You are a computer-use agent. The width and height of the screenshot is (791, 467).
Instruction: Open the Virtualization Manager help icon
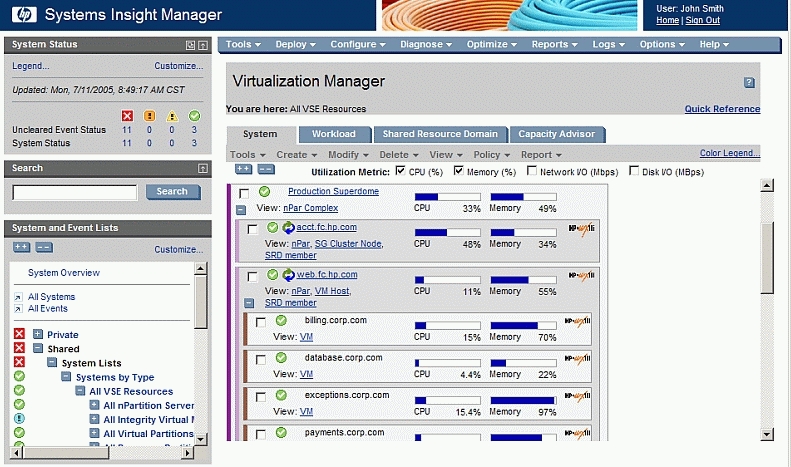point(749,82)
